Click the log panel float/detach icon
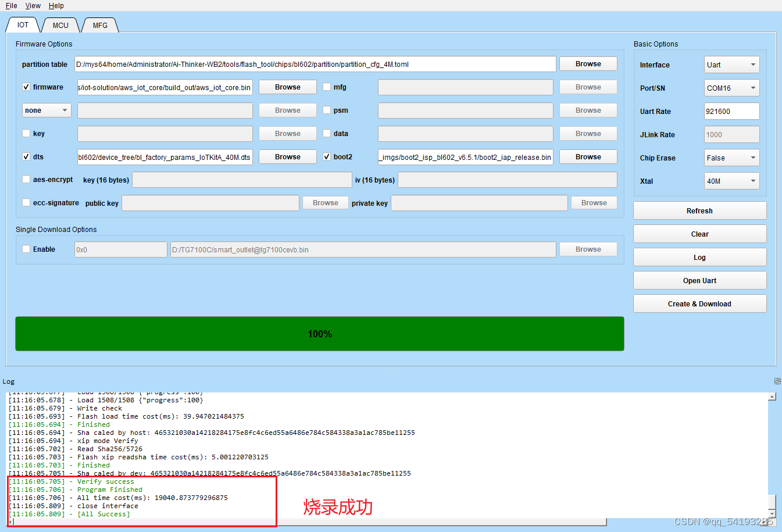This screenshot has width=782, height=532. coord(777,381)
